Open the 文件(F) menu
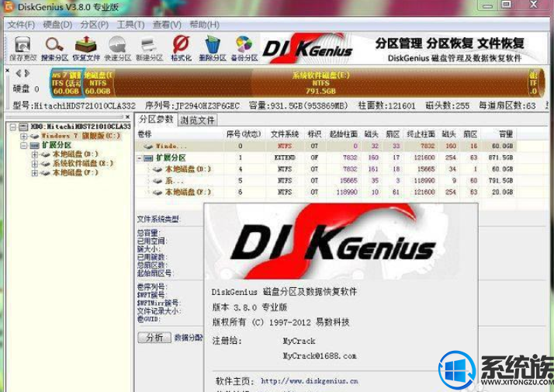The image size is (554, 392). tap(21, 25)
